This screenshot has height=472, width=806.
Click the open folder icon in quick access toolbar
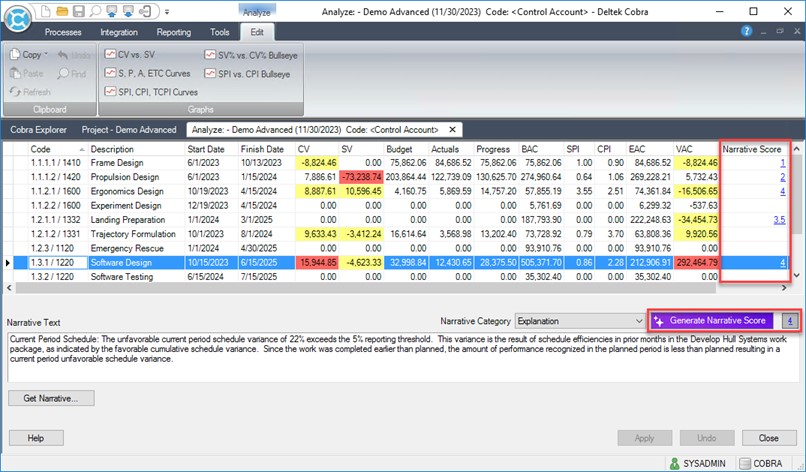click(62, 11)
